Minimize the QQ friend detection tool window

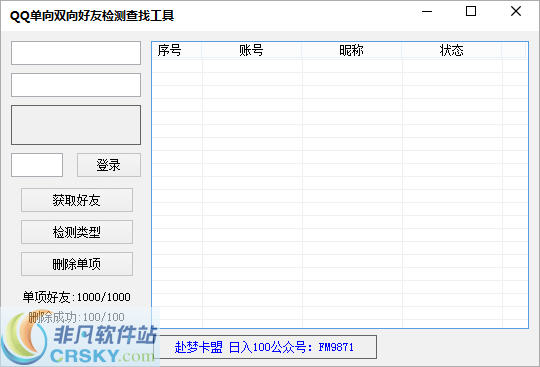click(x=427, y=12)
